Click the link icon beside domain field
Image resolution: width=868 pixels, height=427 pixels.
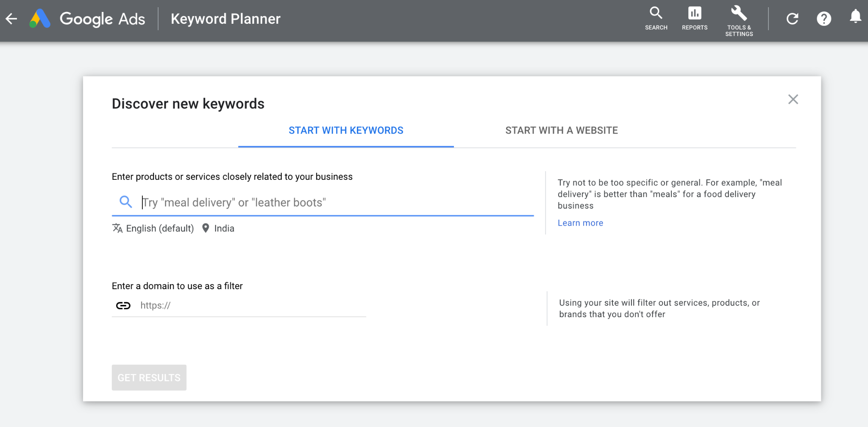(123, 306)
